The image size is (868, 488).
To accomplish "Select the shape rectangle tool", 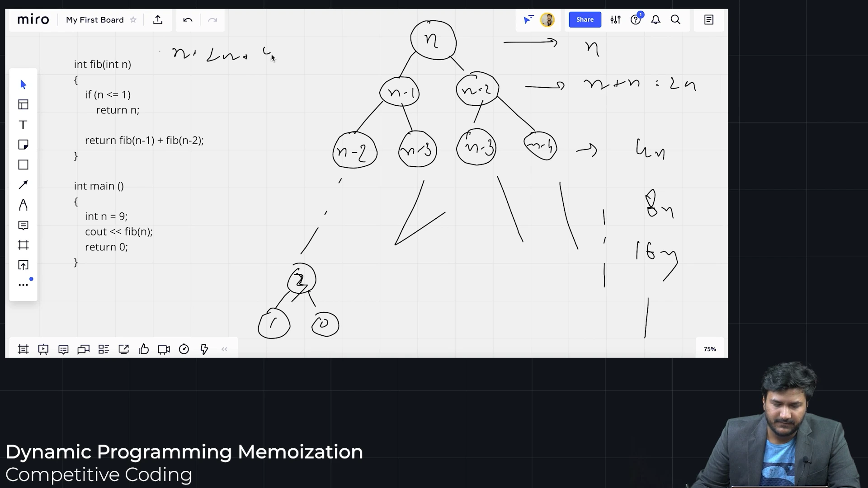I will point(24,165).
